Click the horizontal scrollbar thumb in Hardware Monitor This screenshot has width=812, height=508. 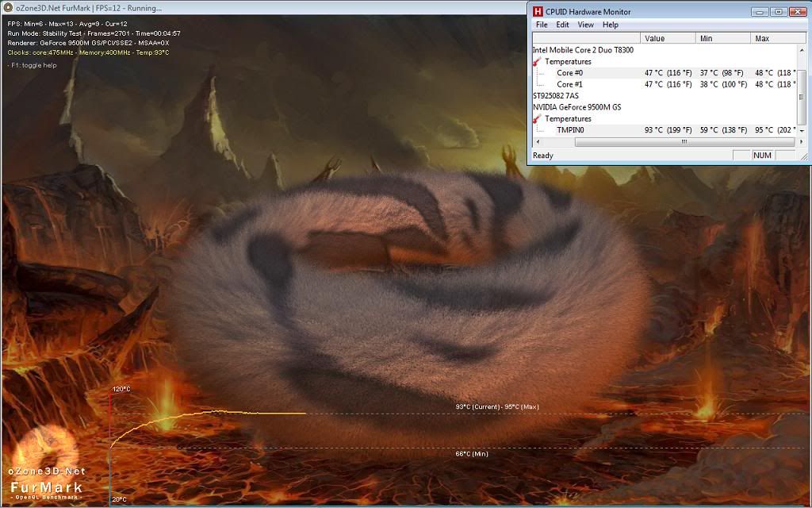tap(684, 141)
